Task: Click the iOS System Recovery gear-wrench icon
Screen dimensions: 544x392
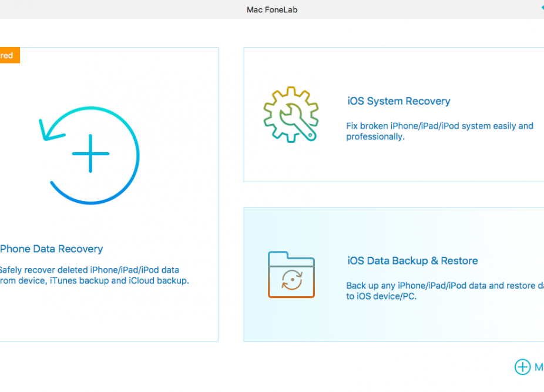Action: tap(291, 114)
